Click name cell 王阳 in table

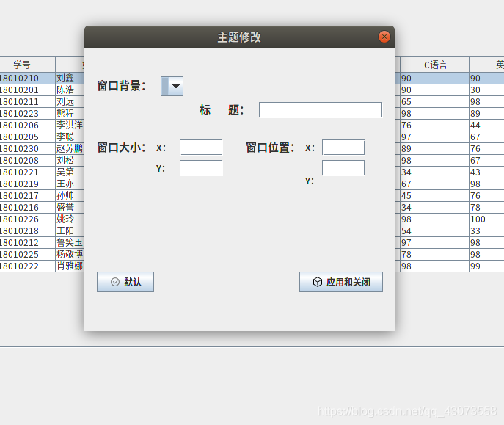[70, 230]
